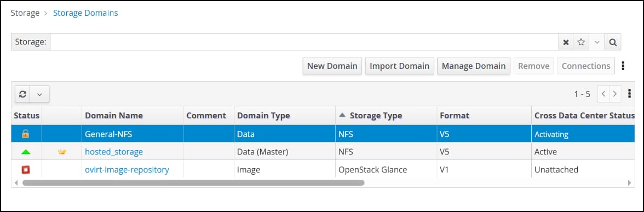Focus the Storage search input field
Viewport: 644px width, 212px height.
pos(304,42)
